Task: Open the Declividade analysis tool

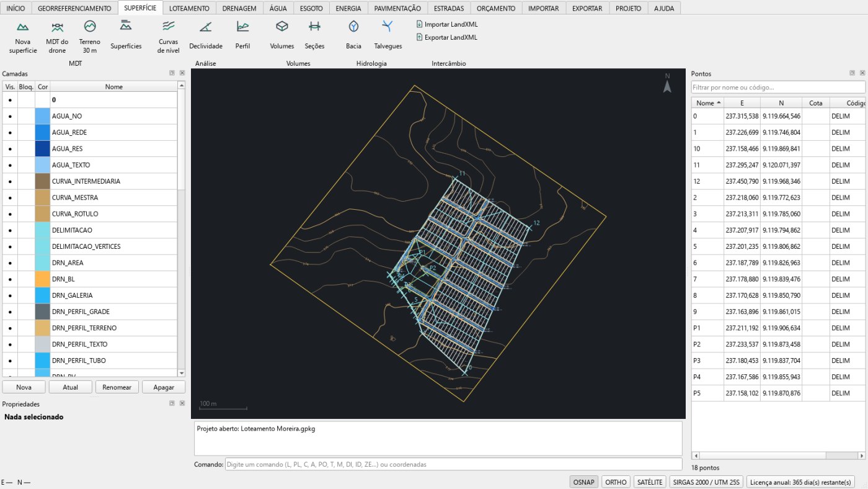Action: 206,37
